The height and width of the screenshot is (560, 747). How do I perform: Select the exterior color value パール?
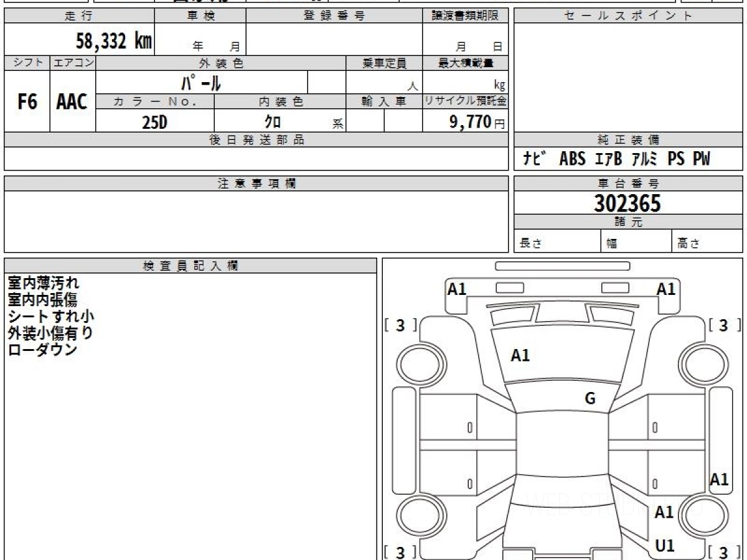[x=201, y=83]
